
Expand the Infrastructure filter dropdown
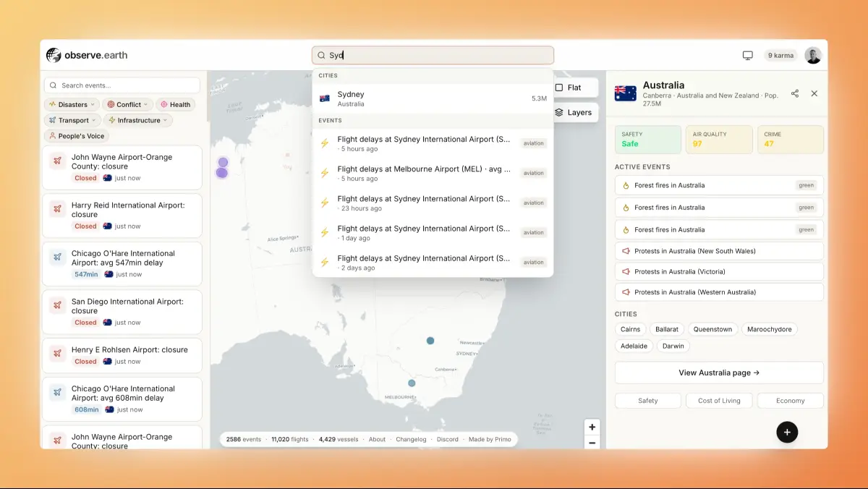click(137, 120)
